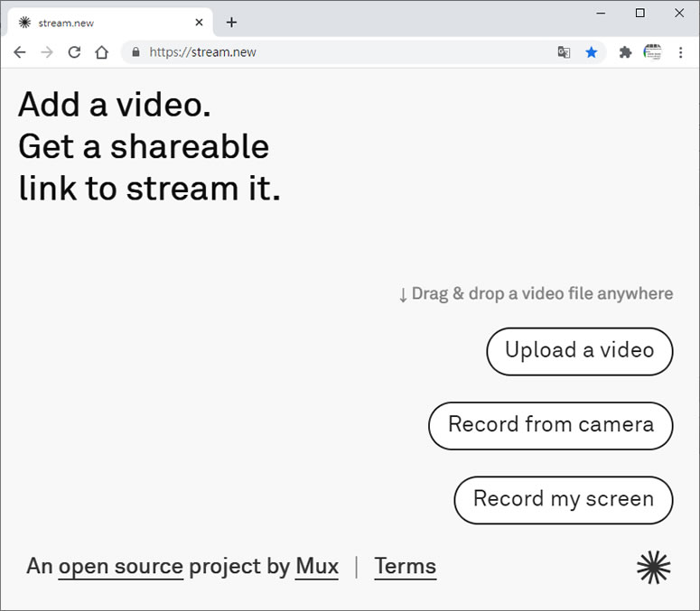Screen dimensions: 700x611
Task: Click the Mux starburst logo icon
Action: tap(654, 567)
